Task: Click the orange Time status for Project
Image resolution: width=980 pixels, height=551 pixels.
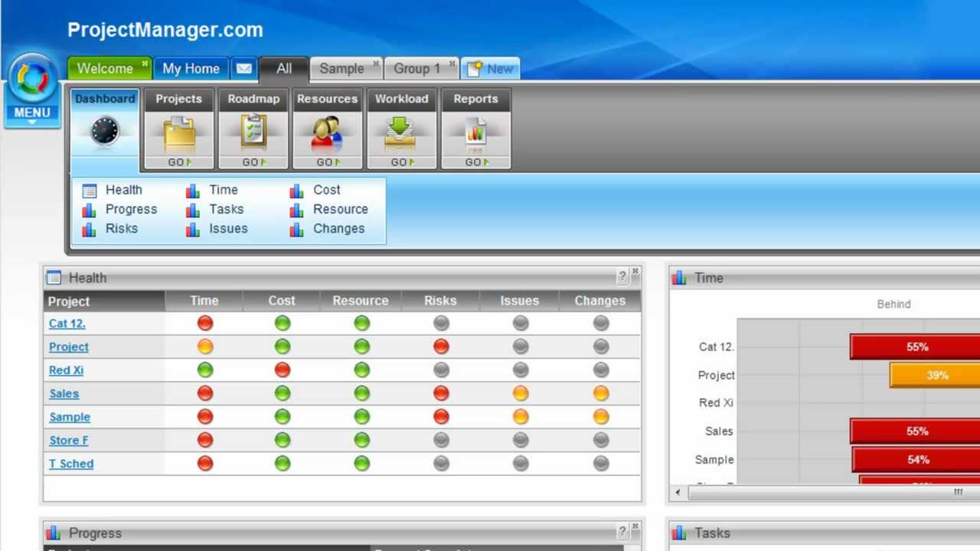Action: click(204, 347)
